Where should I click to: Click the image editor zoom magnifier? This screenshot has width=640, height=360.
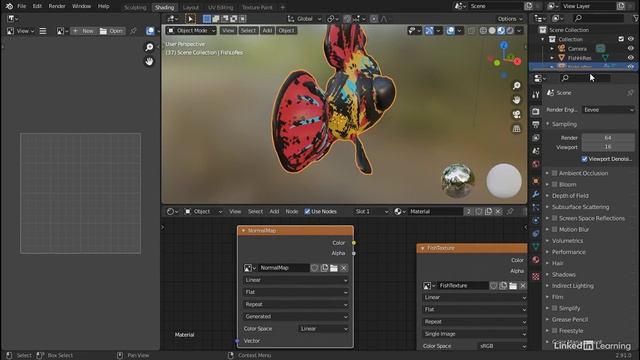[149, 47]
